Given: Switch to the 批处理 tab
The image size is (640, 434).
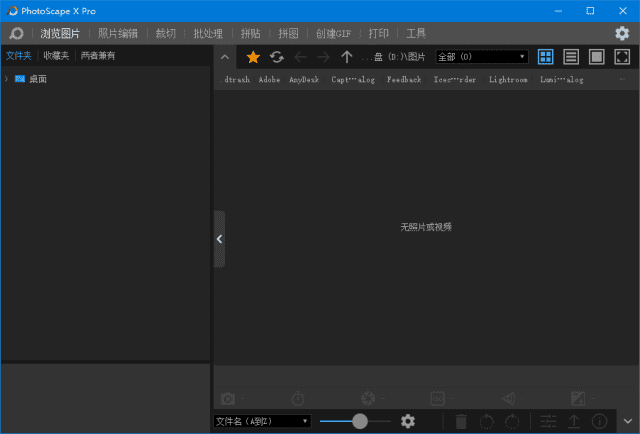Looking at the screenshot, I should [208, 33].
